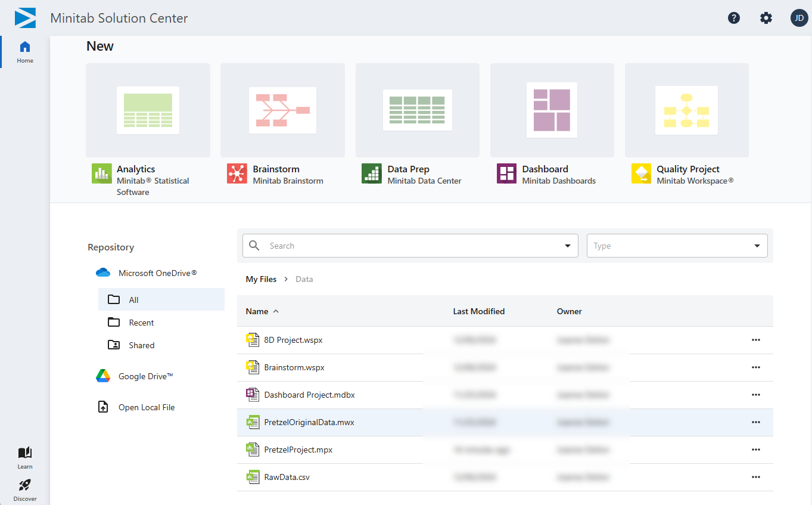Click the Minitab Solution Center title
Screen dimensions: 812x505
point(119,18)
